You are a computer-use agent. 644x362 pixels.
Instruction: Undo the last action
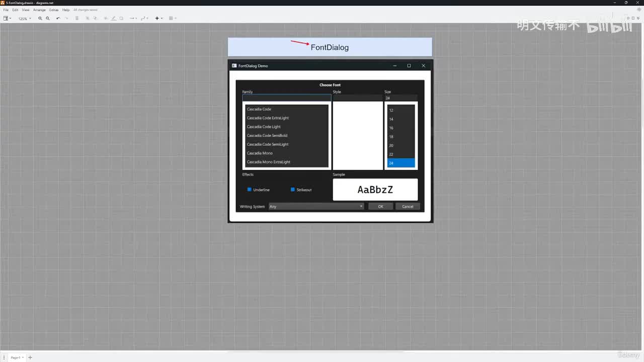[58, 18]
